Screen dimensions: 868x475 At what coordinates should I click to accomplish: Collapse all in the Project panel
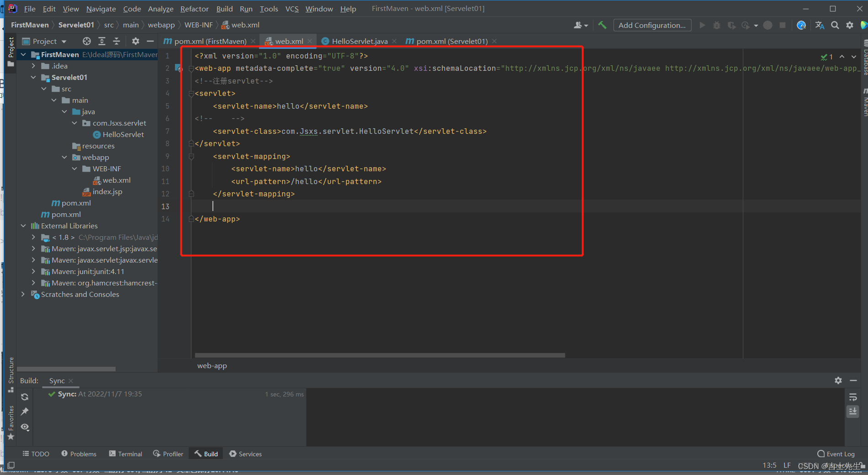(x=116, y=41)
